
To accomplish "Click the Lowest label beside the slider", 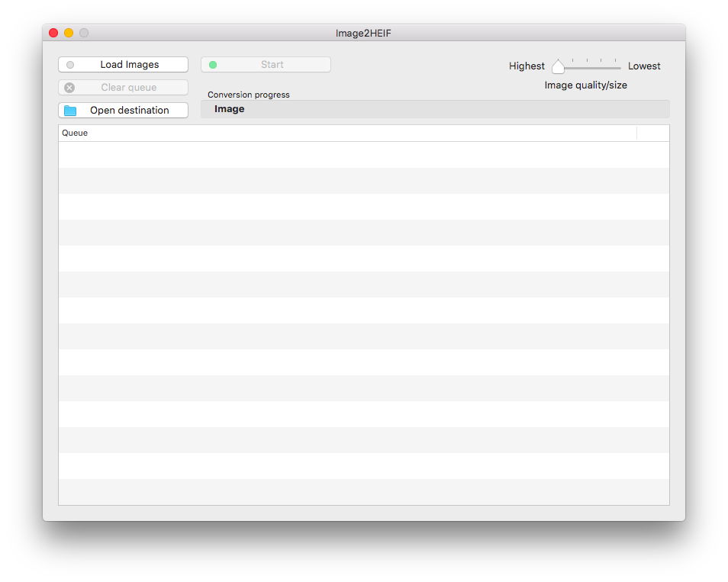I will point(644,66).
